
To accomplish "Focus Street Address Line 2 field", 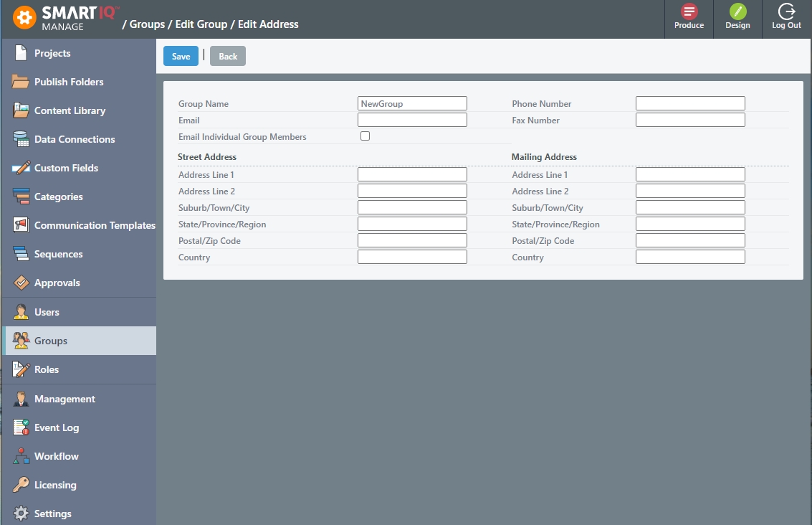I will [412, 191].
